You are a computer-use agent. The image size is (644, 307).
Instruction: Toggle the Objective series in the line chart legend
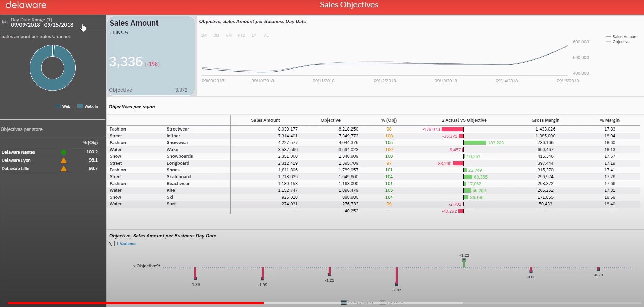pos(621,42)
